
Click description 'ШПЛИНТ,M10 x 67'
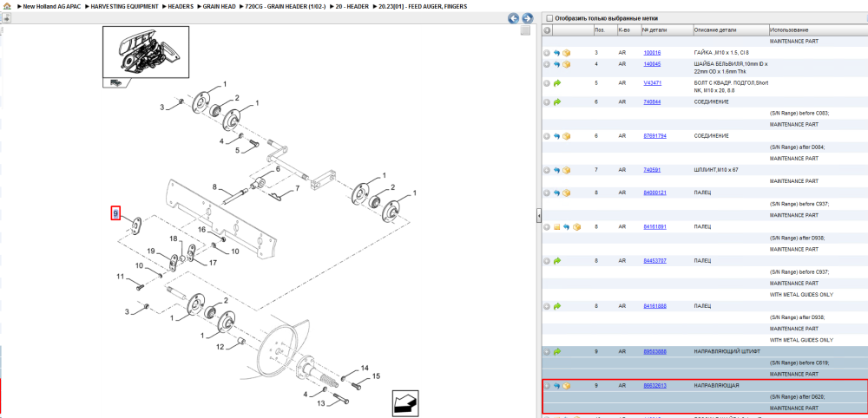[x=716, y=170]
